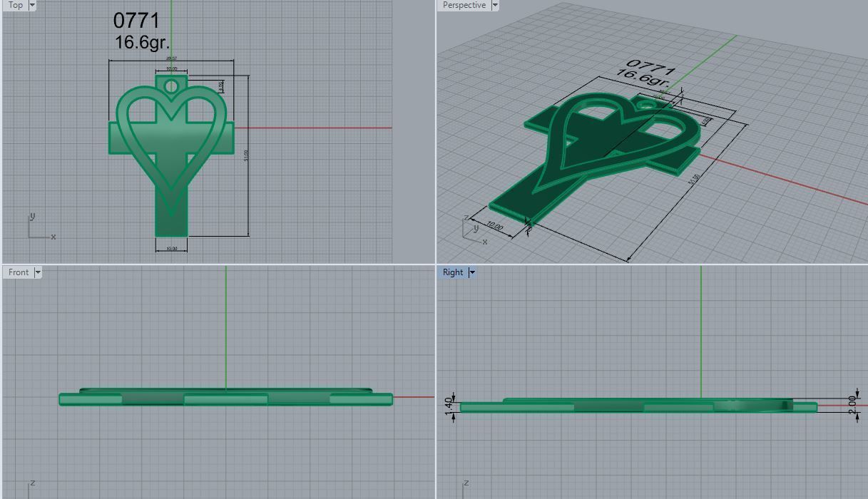Screen dimensions: 868x499
Task: Select the 51.00 height dimension in Top viewport
Action: [247, 155]
